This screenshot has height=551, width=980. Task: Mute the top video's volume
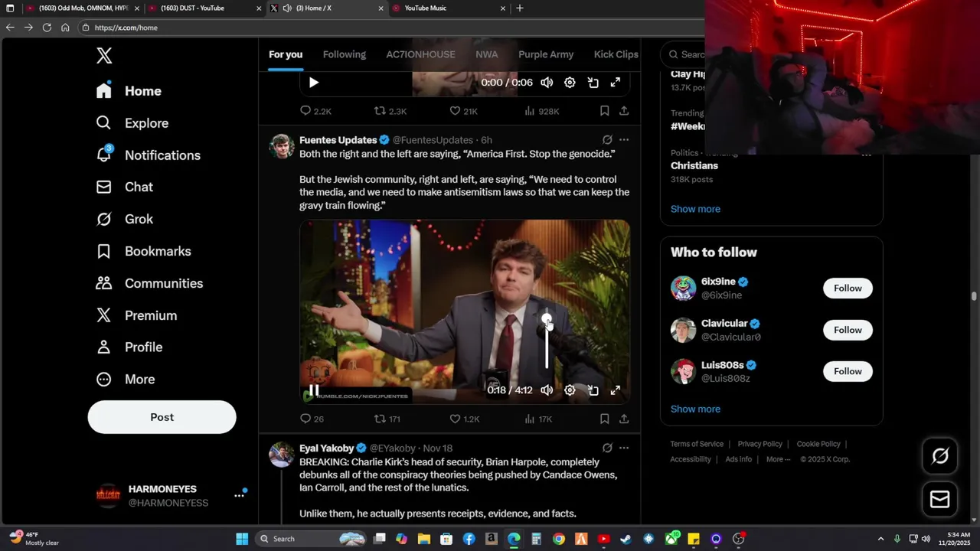click(x=547, y=83)
